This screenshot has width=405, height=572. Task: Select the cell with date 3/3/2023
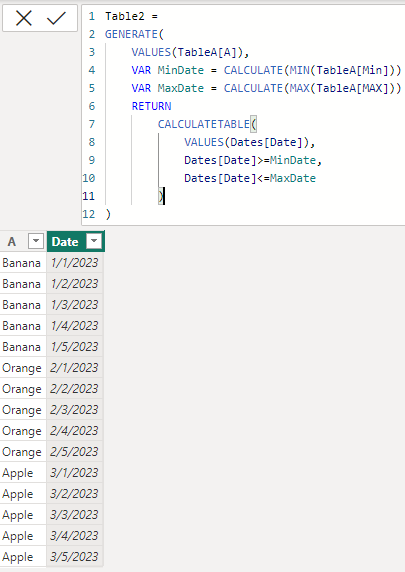coord(75,515)
